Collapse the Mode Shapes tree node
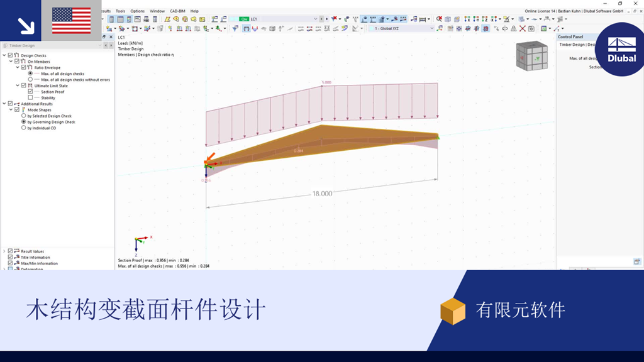 [x=11, y=109]
